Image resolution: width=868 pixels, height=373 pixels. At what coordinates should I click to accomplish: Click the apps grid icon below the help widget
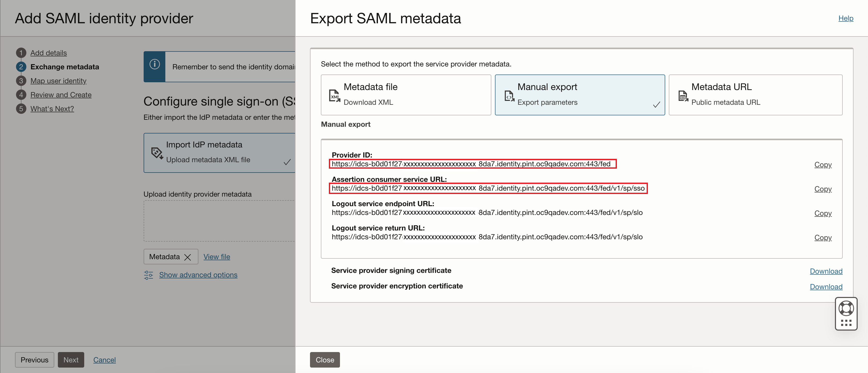pos(846,323)
